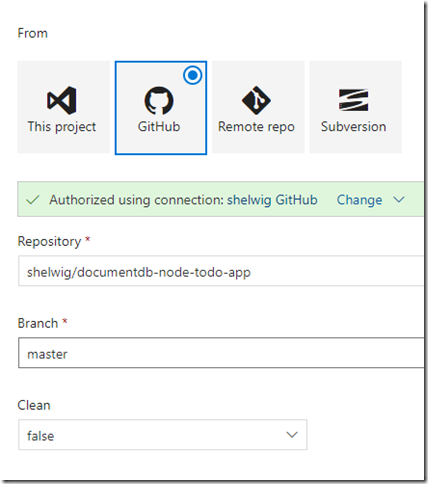Pick the Subversion source icon
The image size is (428, 484).
pos(353,100)
